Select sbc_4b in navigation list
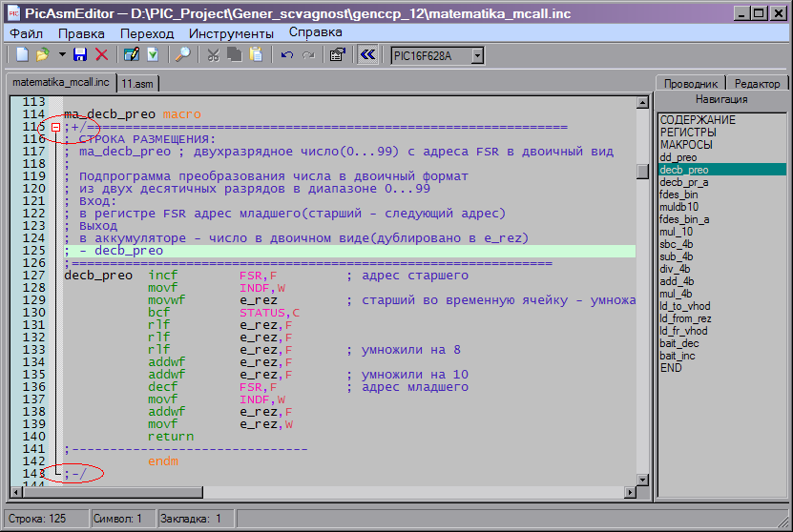This screenshot has height=532, width=793. click(721, 243)
